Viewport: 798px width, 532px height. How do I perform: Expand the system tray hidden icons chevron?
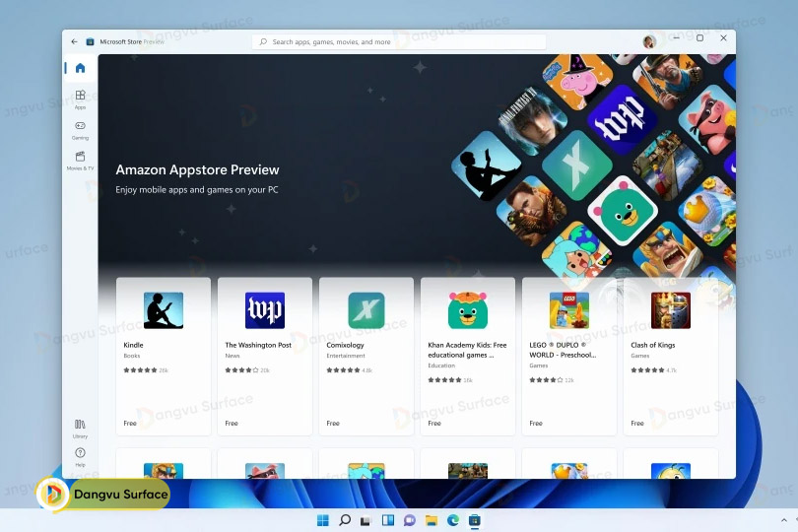784,520
